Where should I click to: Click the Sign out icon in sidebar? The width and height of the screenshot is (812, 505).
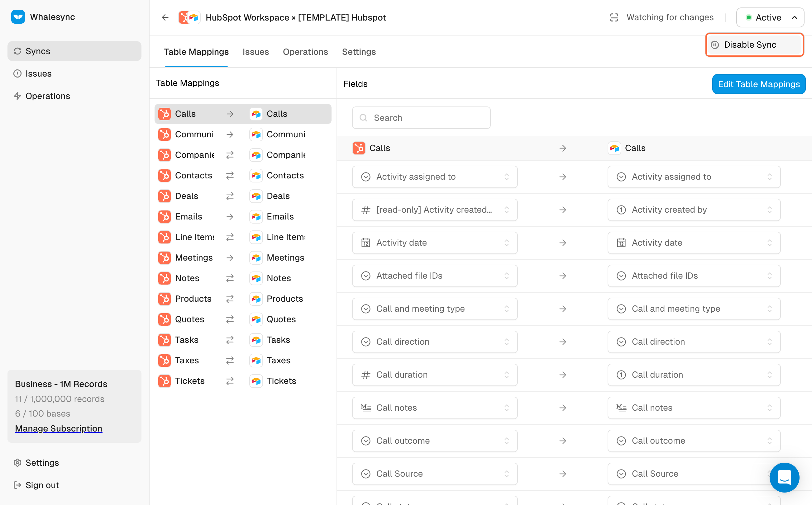(x=17, y=485)
